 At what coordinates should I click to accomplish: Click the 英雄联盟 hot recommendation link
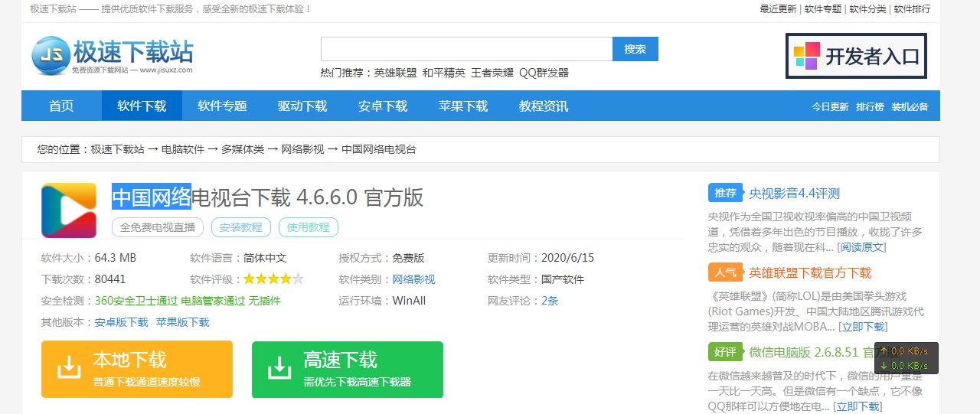tap(395, 73)
